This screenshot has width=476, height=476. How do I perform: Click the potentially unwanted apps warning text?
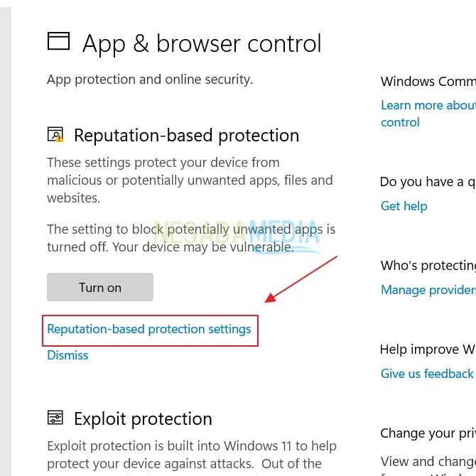click(x=190, y=239)
